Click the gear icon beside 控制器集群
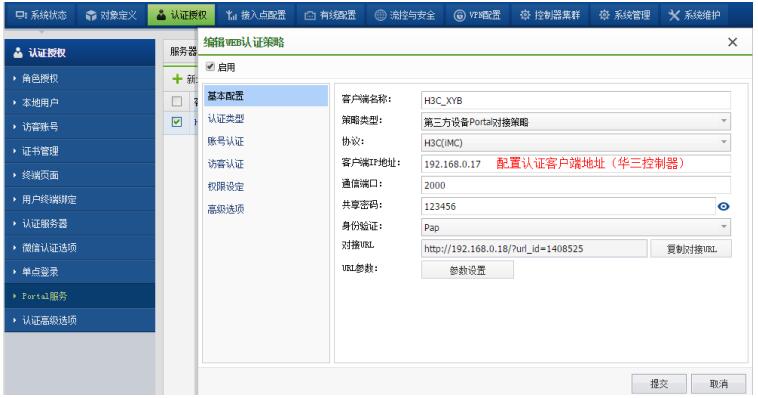Image resolution: width=758 pixels, height=398 pixels. pyautogui.click(x=525, y=15)
